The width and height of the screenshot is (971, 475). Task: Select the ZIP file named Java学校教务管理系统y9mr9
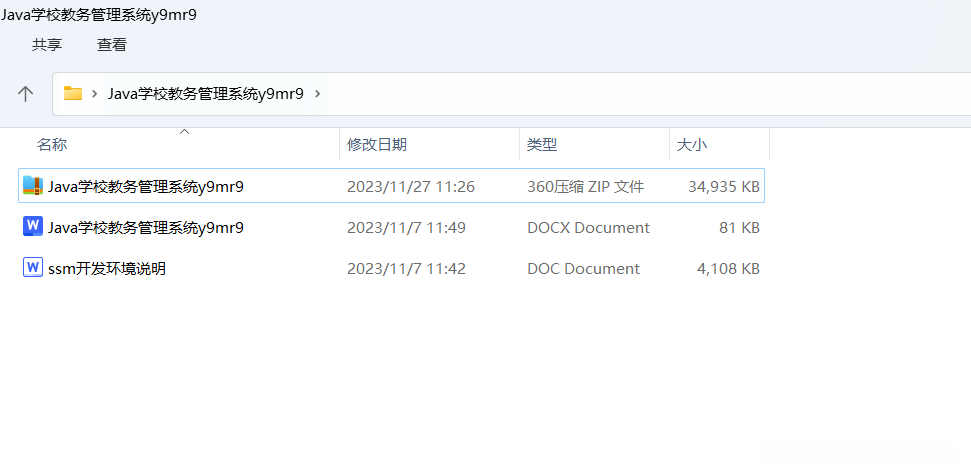(x=146, y=186)
